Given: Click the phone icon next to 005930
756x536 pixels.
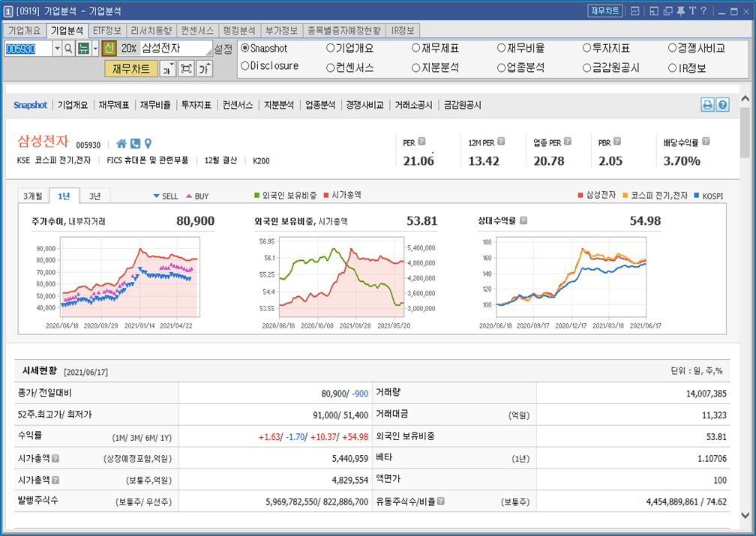Looking at the screenshot, I should pos(136,144).
